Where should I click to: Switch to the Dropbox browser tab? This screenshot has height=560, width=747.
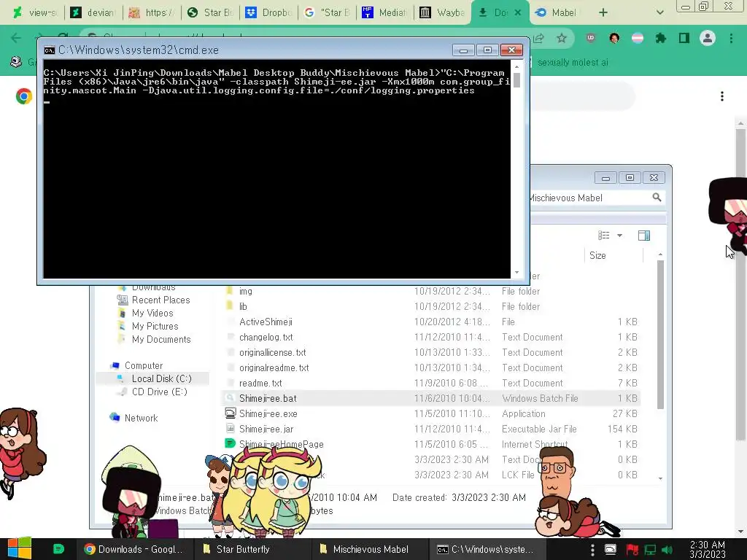(x=268, y=12)
